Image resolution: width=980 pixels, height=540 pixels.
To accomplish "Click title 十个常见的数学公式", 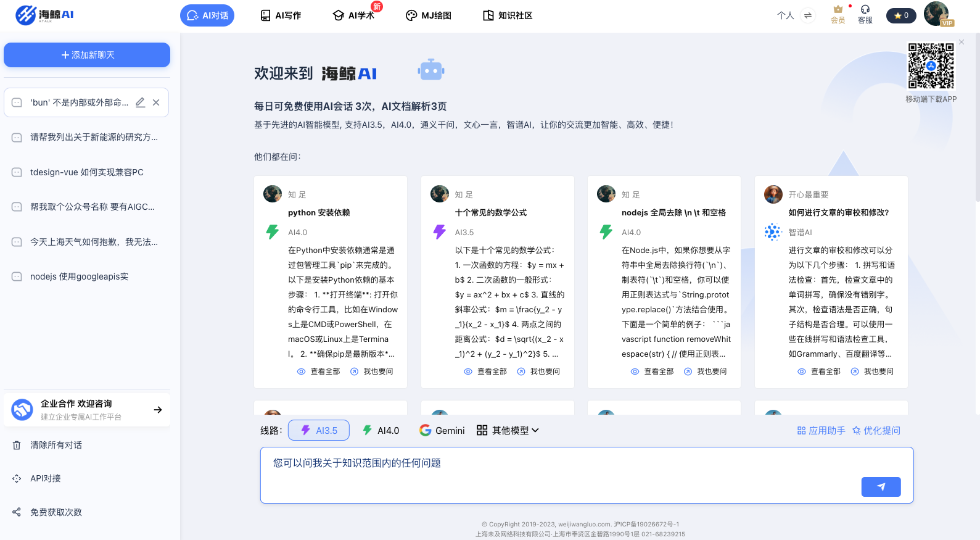I will (491, 212).
